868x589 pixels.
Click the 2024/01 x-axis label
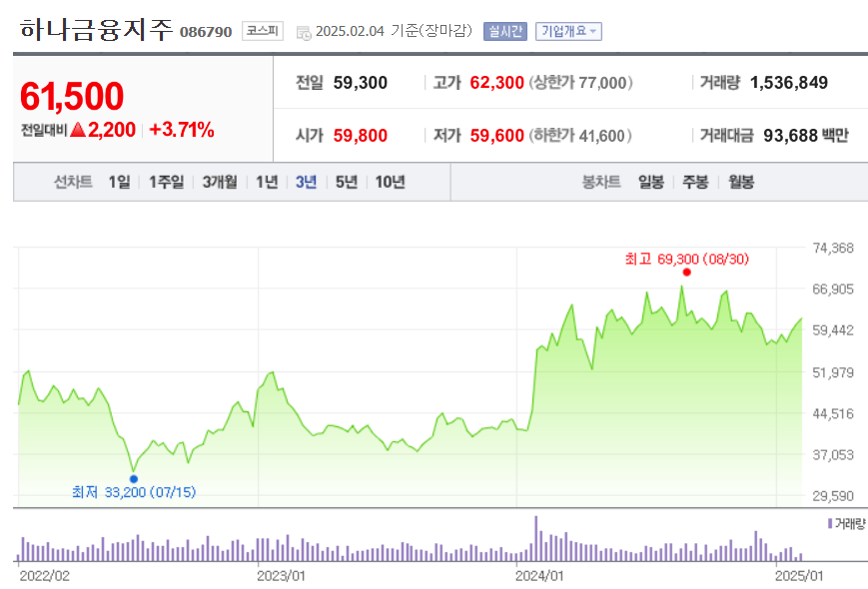pos(539,576)
